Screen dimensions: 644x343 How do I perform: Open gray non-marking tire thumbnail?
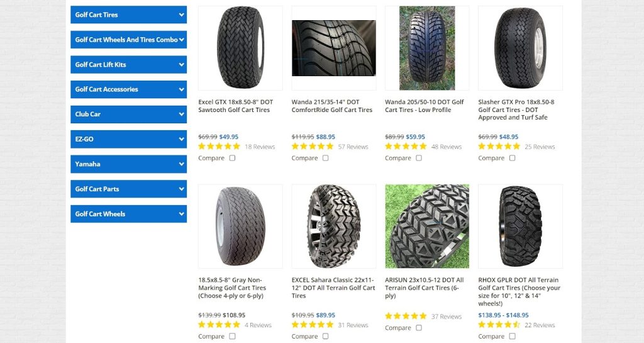tap(240, 227)
